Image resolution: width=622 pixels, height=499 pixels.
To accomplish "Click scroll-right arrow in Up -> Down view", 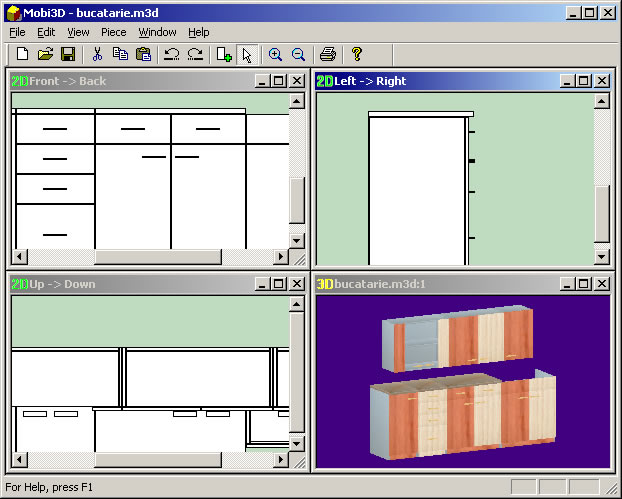I will (x=281, y=460).
